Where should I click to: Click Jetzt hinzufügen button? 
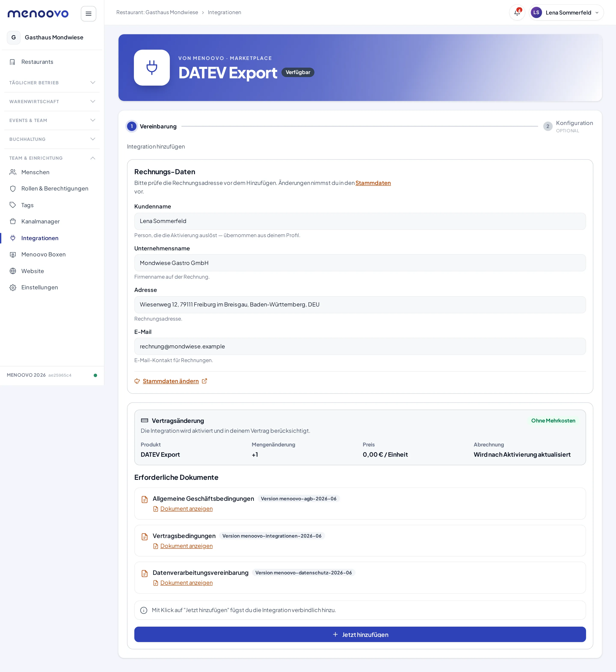coord(360,634)
